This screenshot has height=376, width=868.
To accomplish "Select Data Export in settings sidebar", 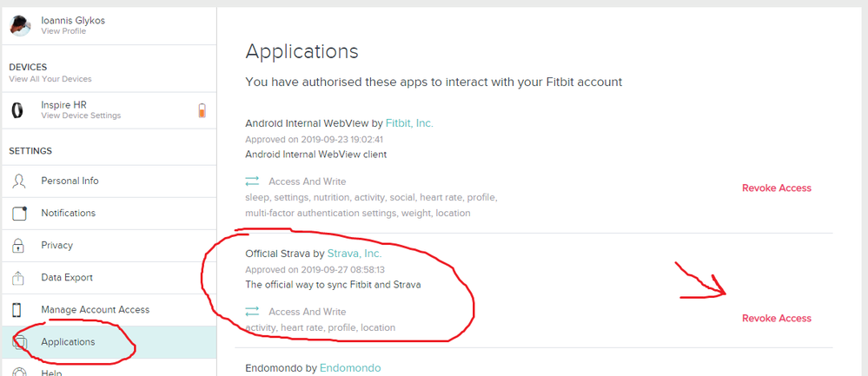I will pos(66,278).
